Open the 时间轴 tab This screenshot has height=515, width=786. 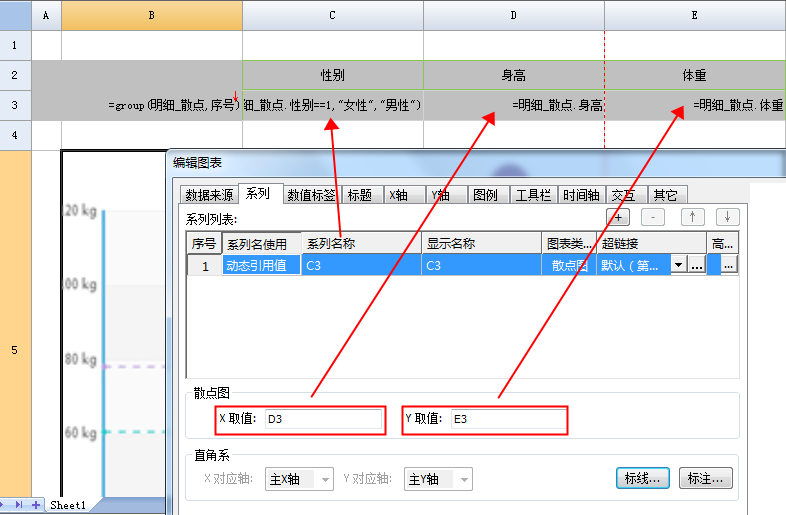581,195
